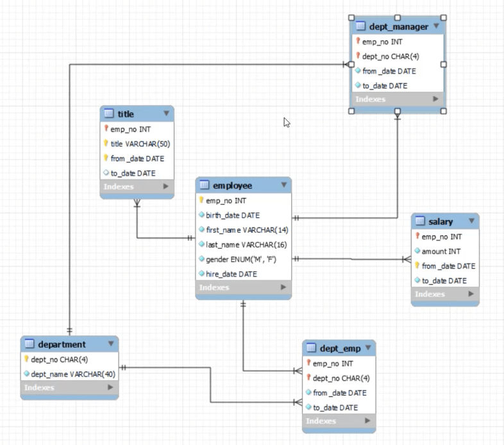Click department dept_no key icon
504x445 pixels.
(26, 359)
